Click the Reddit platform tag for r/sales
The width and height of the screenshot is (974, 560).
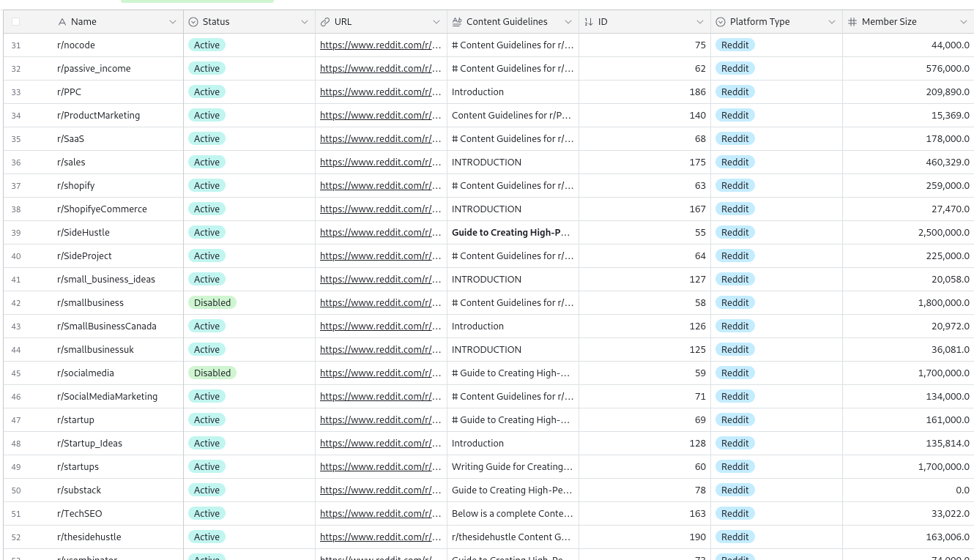[735, 163]
